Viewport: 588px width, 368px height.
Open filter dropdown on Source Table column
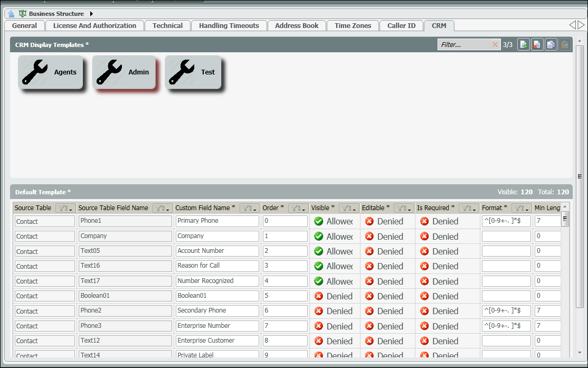(65, 208)
